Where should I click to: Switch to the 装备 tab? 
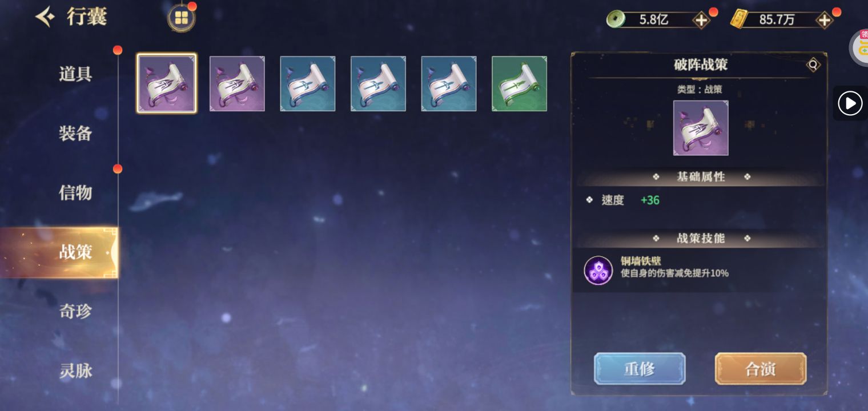75,134
